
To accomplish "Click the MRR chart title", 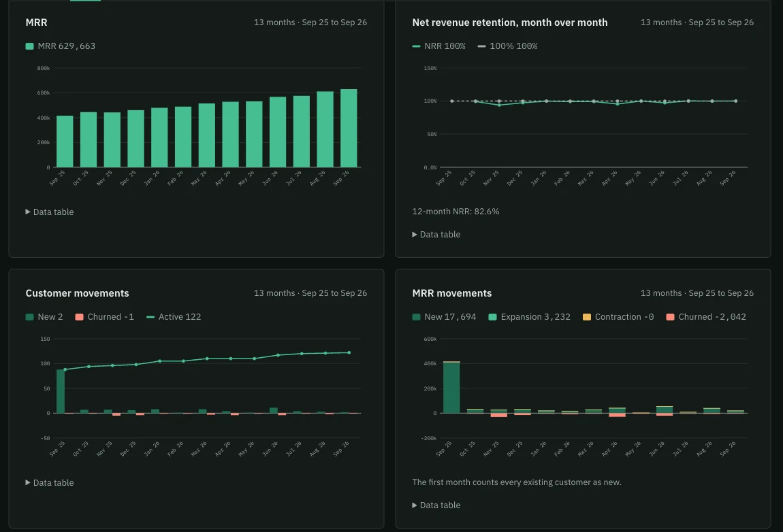I will tap(37, 22).
